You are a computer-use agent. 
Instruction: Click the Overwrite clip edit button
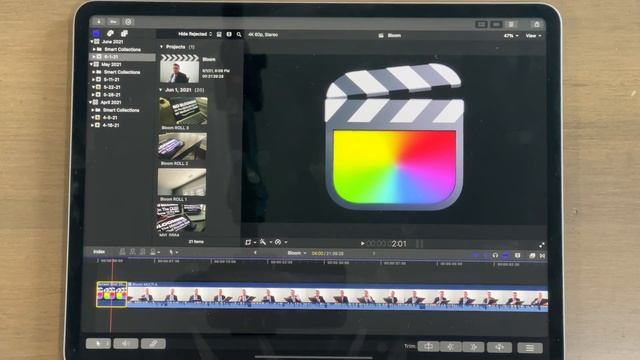click(153, 252)
